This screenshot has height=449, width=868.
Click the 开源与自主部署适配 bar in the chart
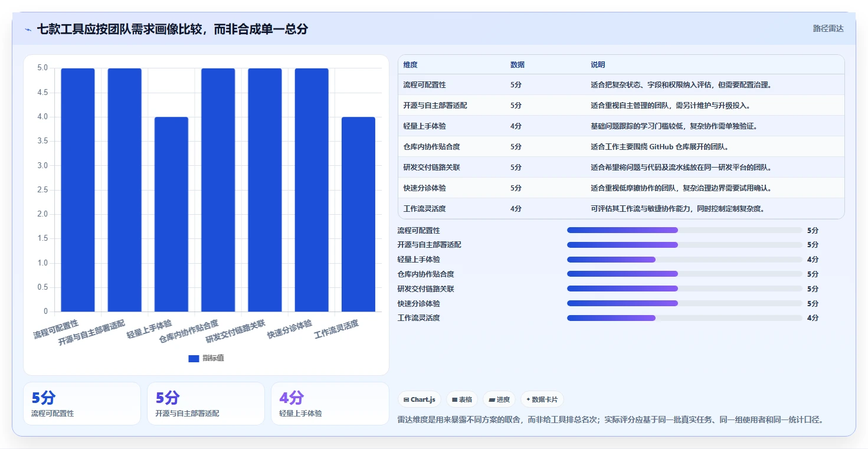(x=125, y=190)
